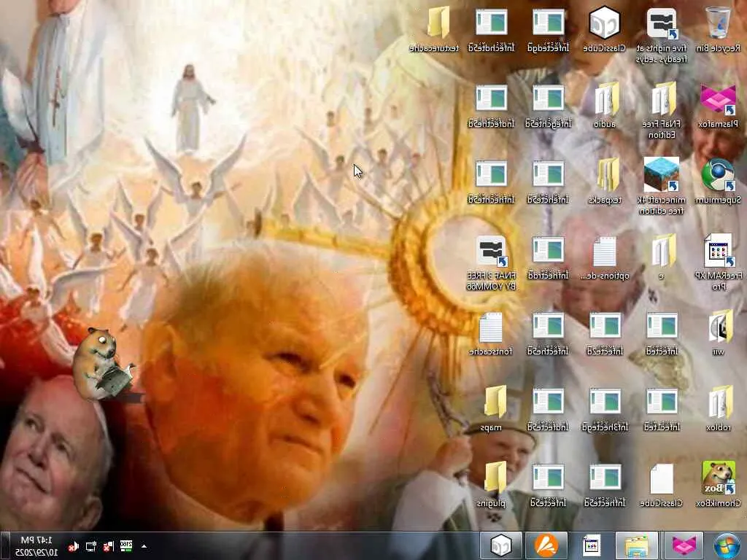Open the blank ClassiCube file icon

click(x=661, y=484)
